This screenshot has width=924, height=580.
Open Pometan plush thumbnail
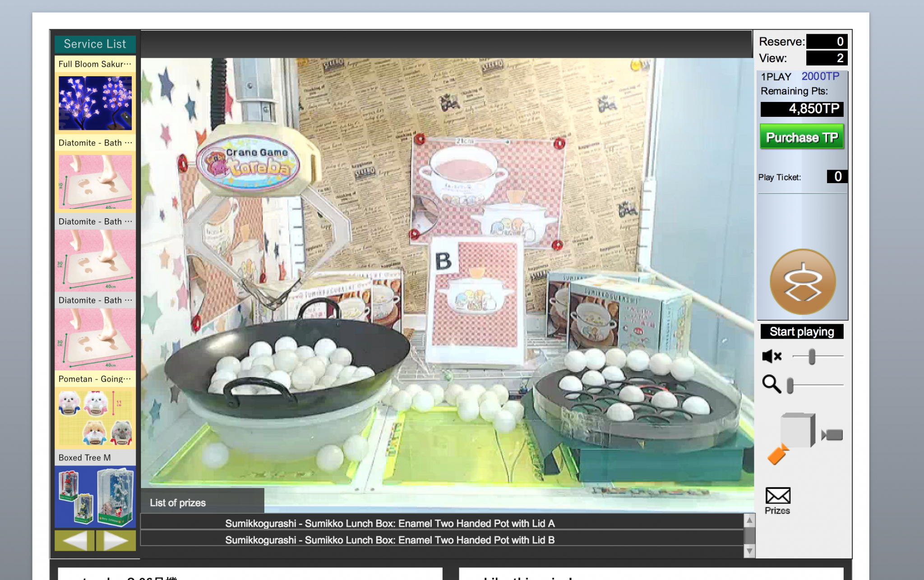point(95,418)
